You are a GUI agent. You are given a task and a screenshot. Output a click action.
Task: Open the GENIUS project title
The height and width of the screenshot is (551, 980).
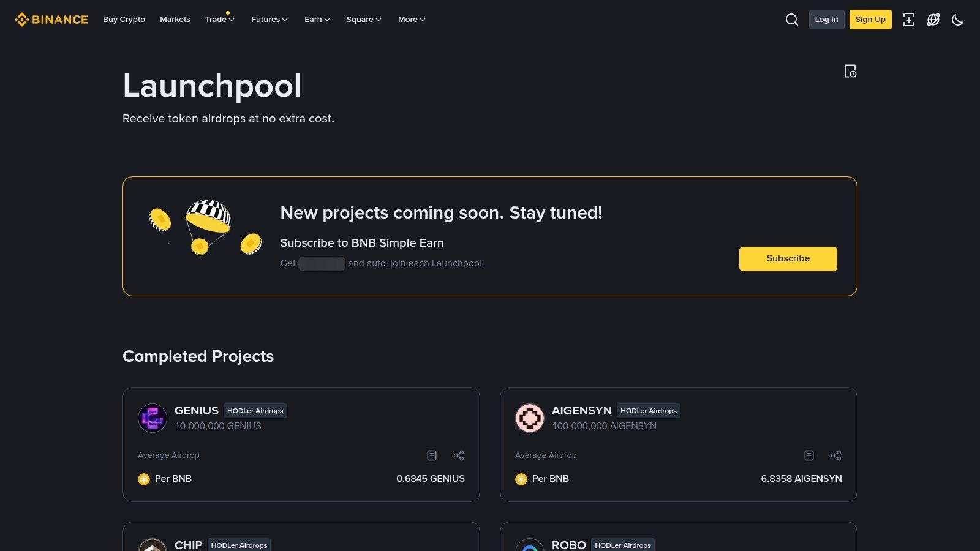197,411
